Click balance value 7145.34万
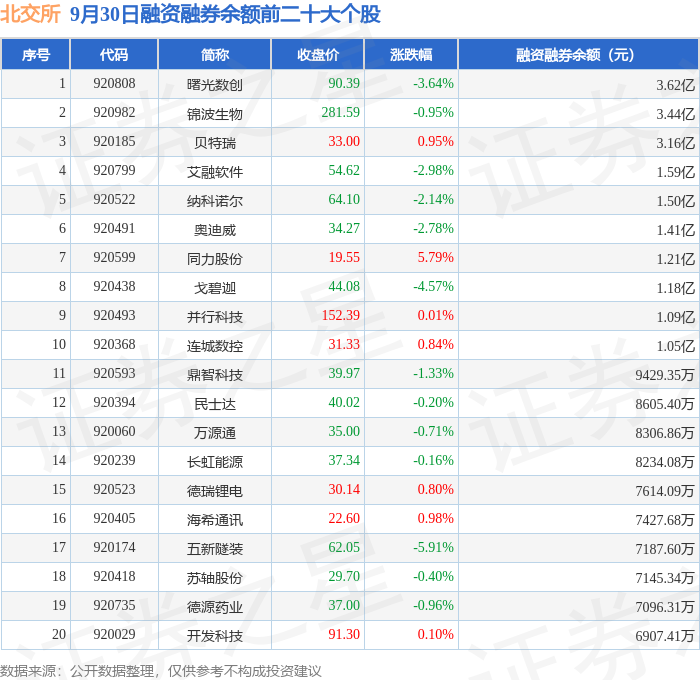Screen dimensions: 700x680 point(665,578)
